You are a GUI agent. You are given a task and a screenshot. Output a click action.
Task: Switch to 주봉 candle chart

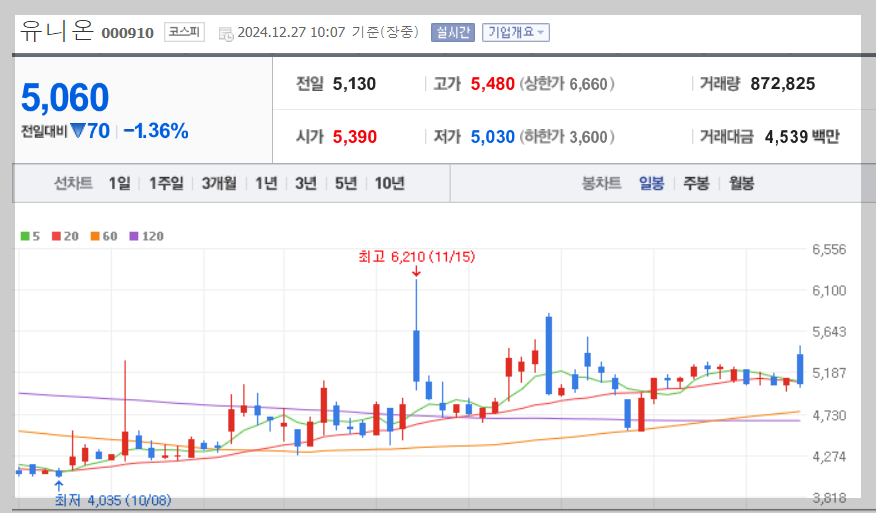(696, 183)
